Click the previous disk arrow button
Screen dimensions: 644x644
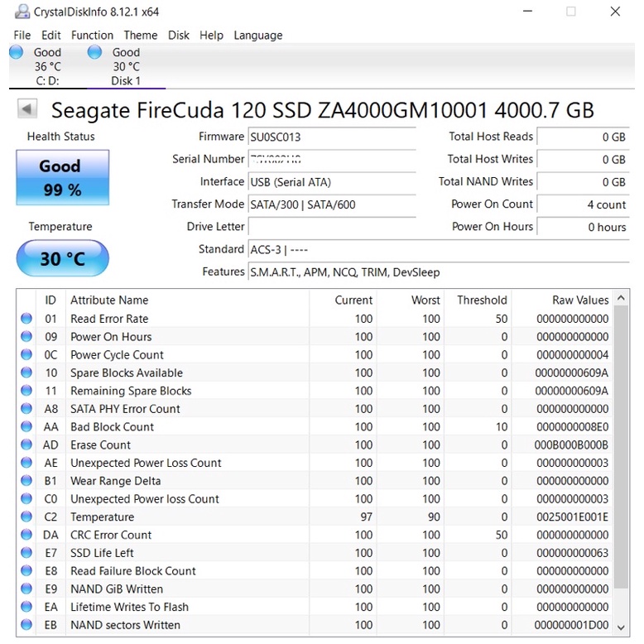coord(27,109)
